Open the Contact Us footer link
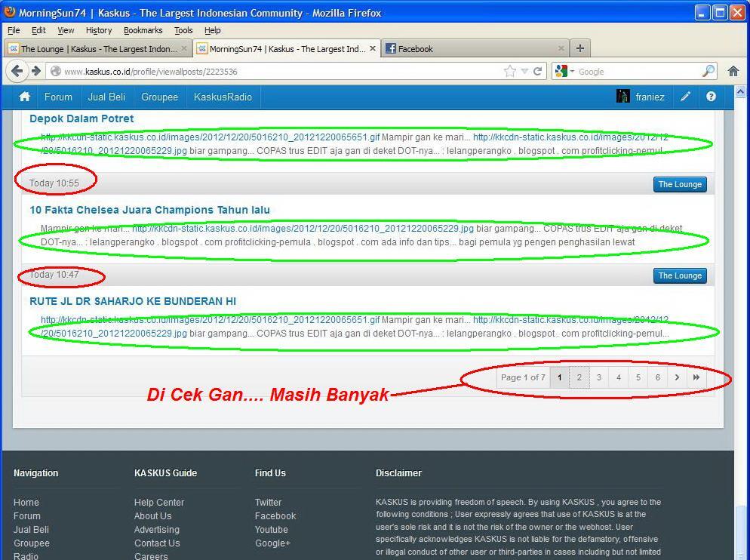This screenshot has height=560, width=750. click(157, 543)
